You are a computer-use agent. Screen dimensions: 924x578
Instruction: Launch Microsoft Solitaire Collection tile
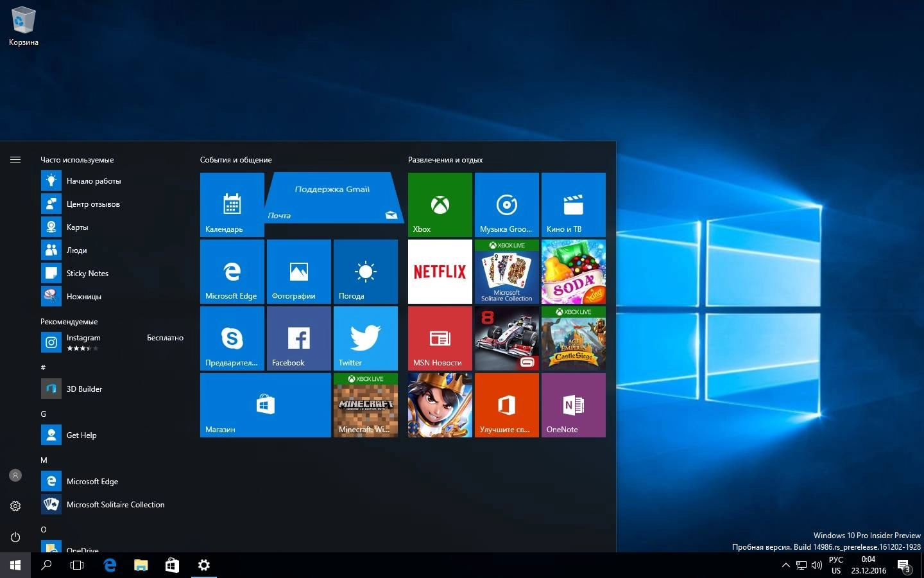pos(507,272)
